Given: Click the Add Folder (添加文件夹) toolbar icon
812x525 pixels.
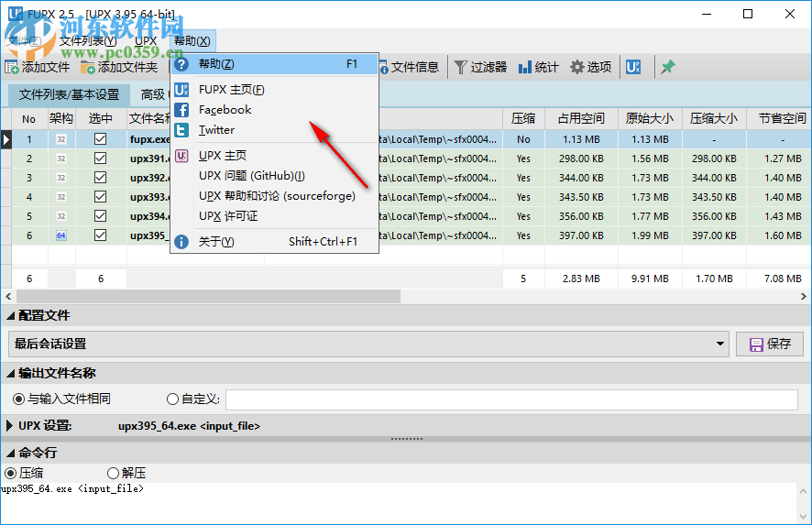Looking at the screenshot, I should (x=88, y=67).
